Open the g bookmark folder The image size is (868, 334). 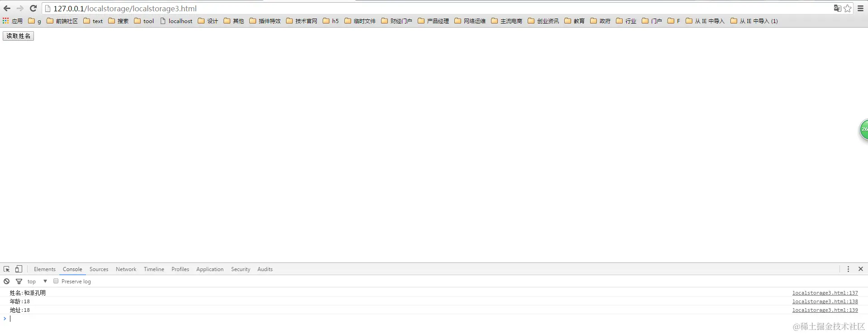pos(35,21)
